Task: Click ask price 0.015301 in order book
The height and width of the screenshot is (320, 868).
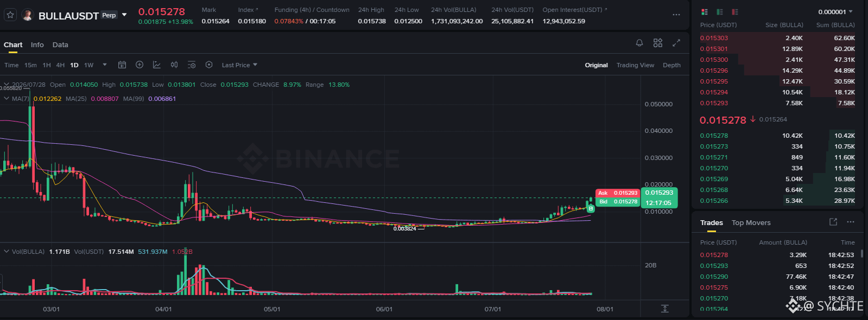Action: point(714,49)
